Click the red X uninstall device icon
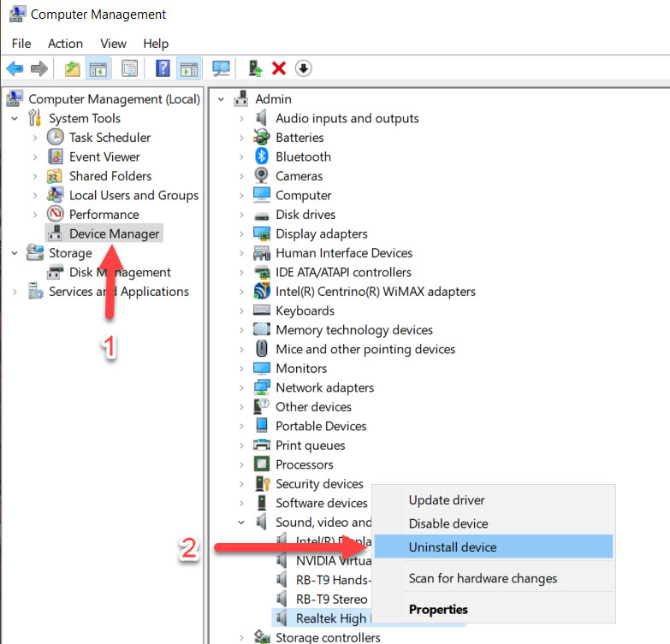Viewport: 670px width, 644px height. tap(279, 68)
